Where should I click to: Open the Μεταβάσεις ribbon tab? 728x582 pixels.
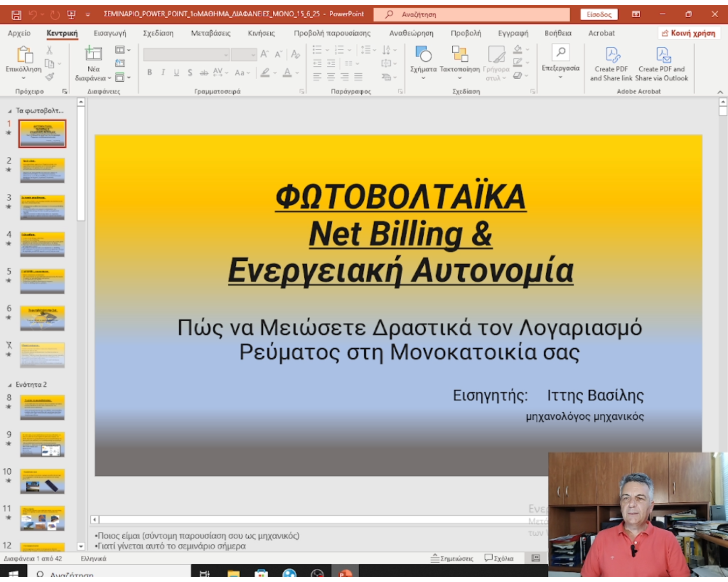click(211, 33)
